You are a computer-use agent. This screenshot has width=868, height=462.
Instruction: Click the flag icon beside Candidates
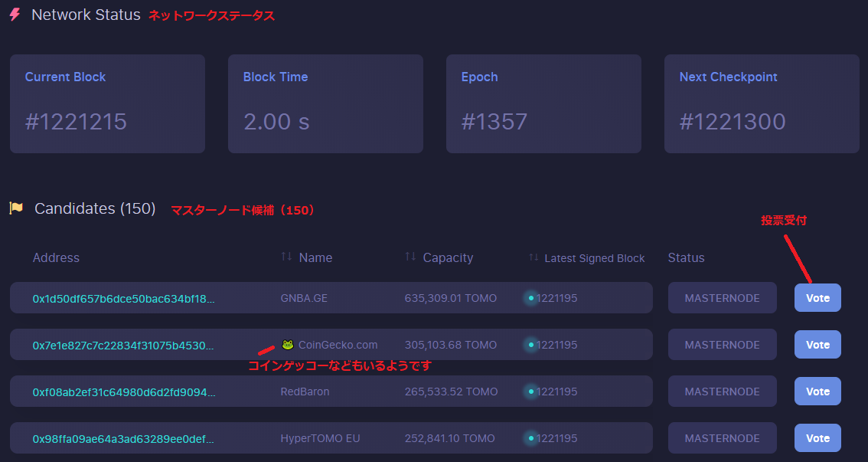(16, 208)
